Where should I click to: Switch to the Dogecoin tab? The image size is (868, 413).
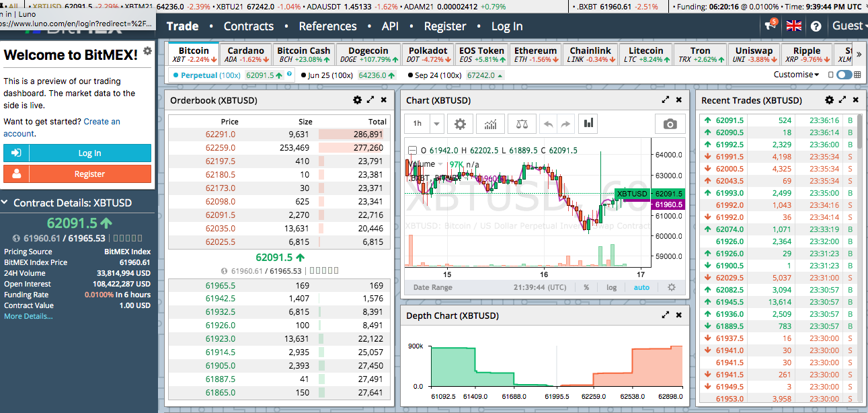point(368,54)
